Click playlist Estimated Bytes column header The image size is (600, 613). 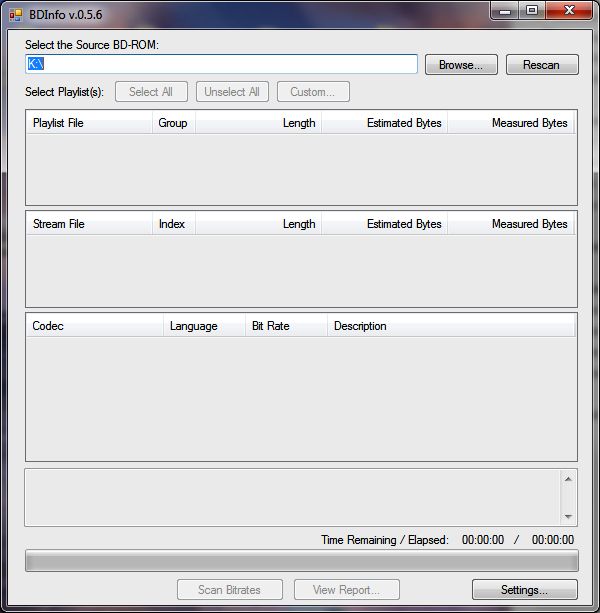coord(385,123)
